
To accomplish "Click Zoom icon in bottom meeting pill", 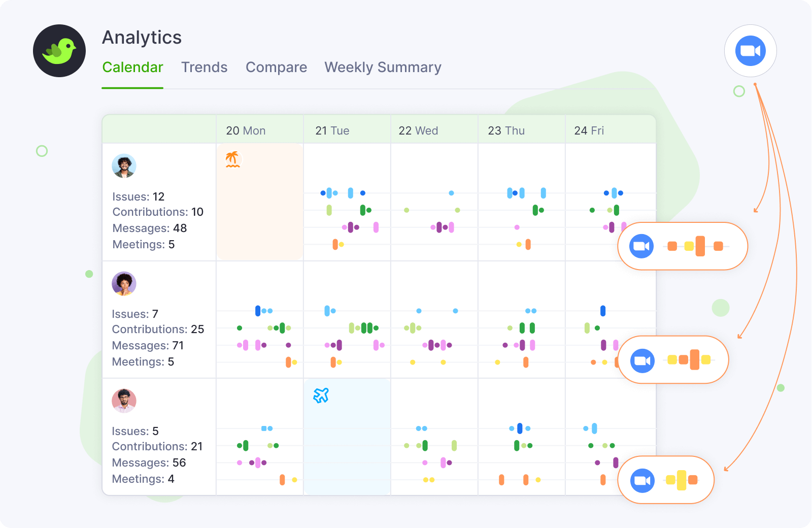I will point(642,481).
